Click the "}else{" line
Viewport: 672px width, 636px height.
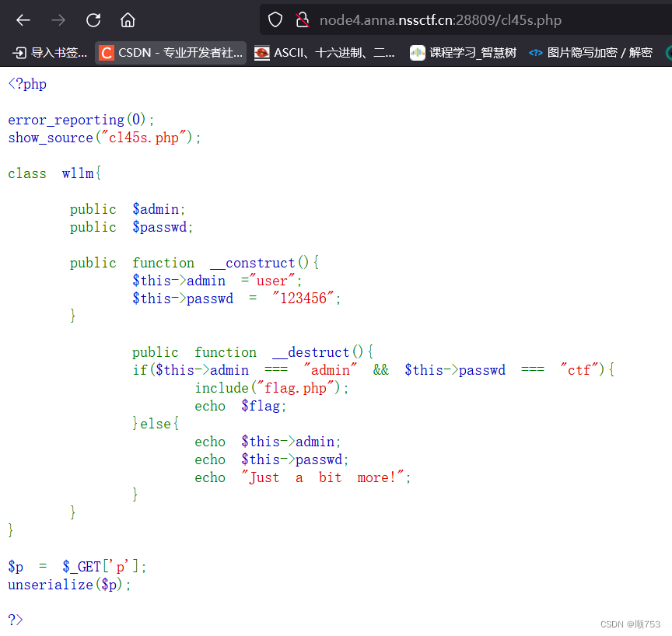[x=156, y=424]
